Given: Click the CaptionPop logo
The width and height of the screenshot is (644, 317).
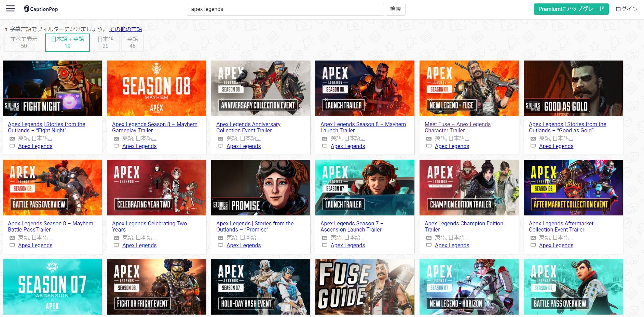Looking at the screenshot, I should pyautogui.click(x=41, y=9).
